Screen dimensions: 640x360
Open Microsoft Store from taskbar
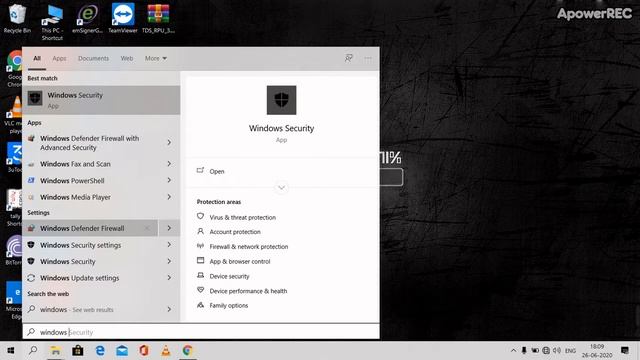(78, 351)
